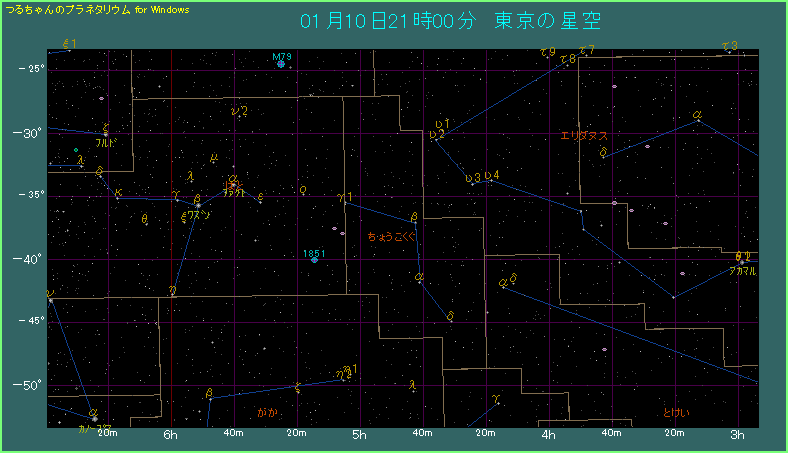
Task: Click the カノープス star at bottom left
Action: click(x=93, y=417)
